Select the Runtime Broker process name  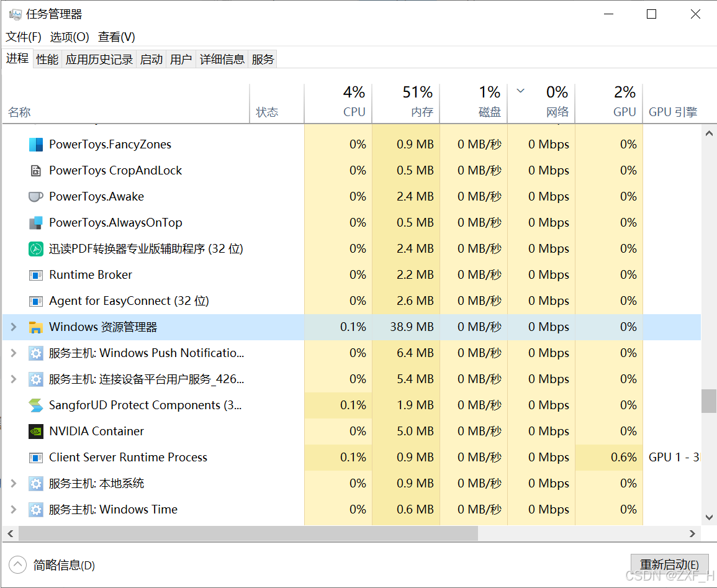[x=91, y=275]
